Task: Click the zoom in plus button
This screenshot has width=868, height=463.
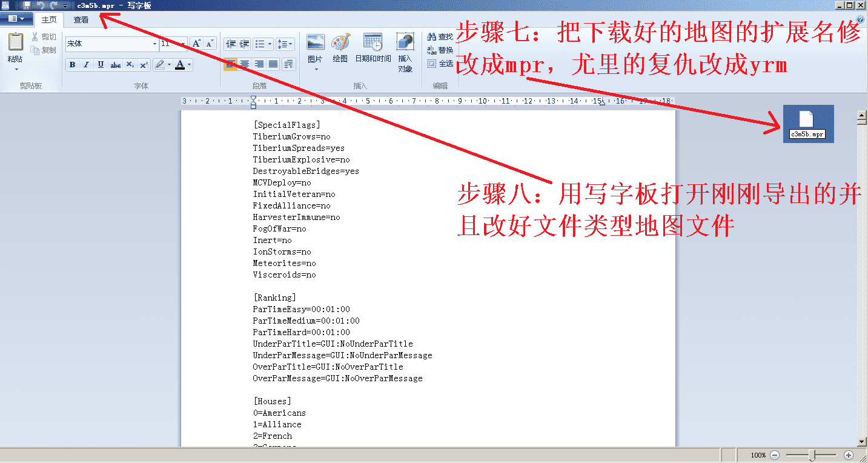Action: tap(849, 455)
